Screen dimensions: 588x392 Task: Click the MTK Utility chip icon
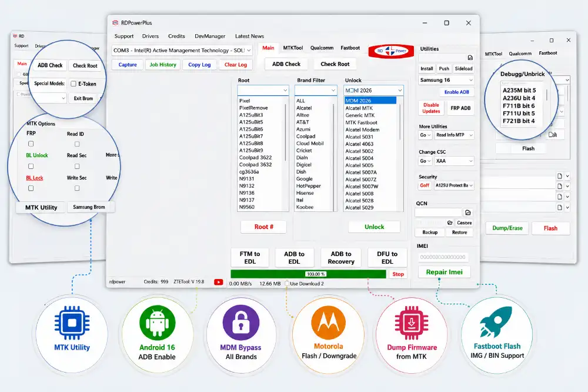coord(72,323)
